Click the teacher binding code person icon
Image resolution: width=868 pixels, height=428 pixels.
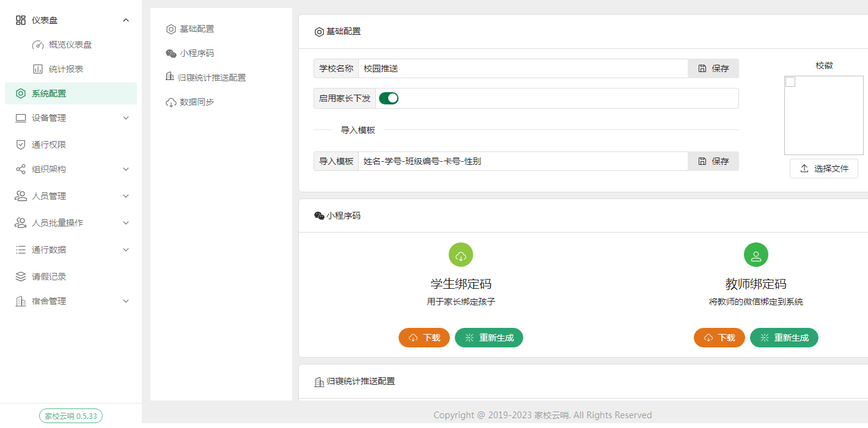point(756,255)
